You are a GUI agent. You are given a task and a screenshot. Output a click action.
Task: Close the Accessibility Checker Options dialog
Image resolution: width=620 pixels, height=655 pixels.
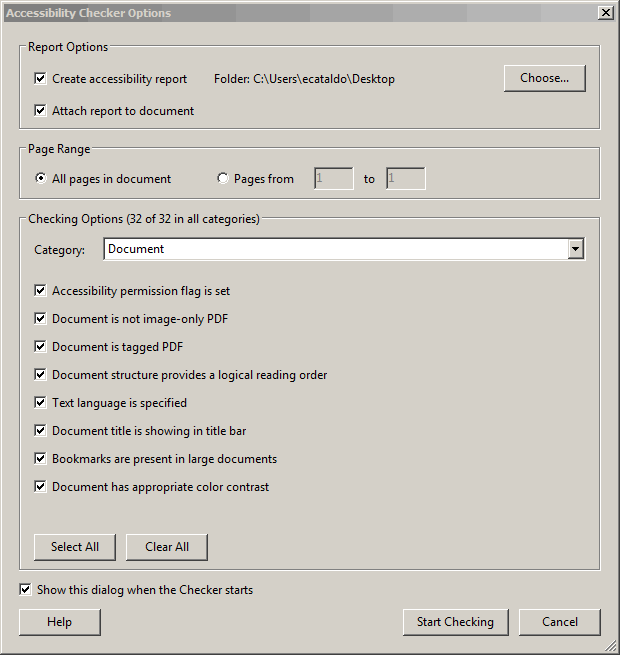point(605,13)
